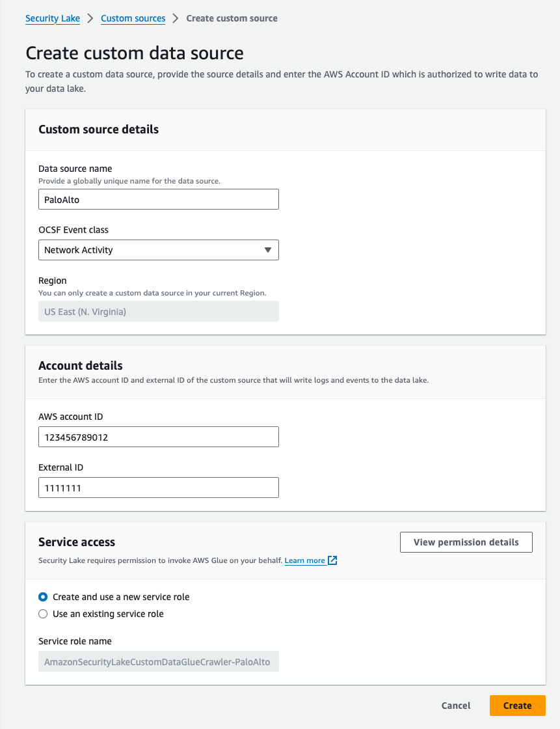This screenshot has width=560, height=729.
Task: Click the Account details heading
Action: pyautogui.click(x=81, y=365)
